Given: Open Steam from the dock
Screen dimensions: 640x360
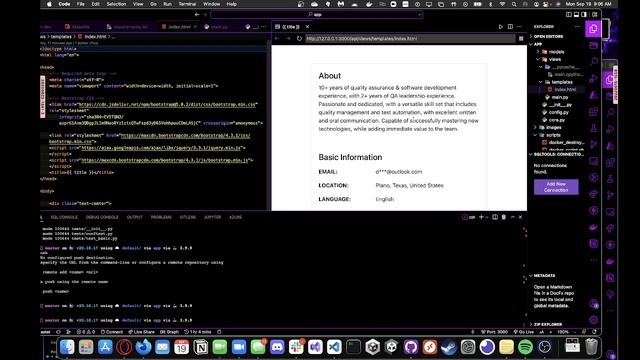Looking at the screenshot, I should 449,347.
